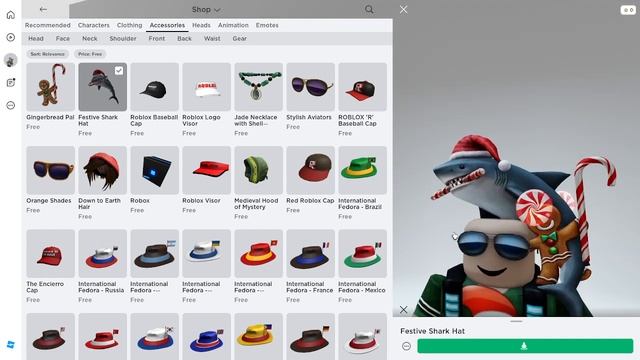Open the notes icon with notification dot

[x=11, y=82]
